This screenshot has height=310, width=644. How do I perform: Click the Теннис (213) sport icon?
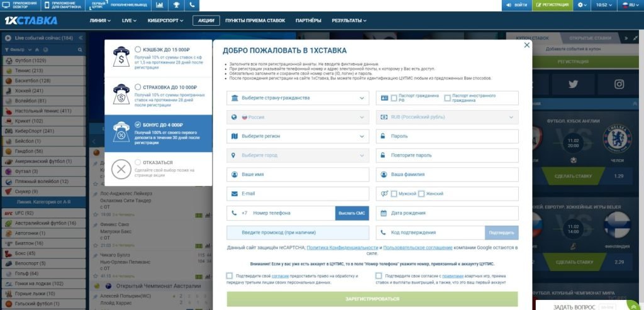(8, 70)
